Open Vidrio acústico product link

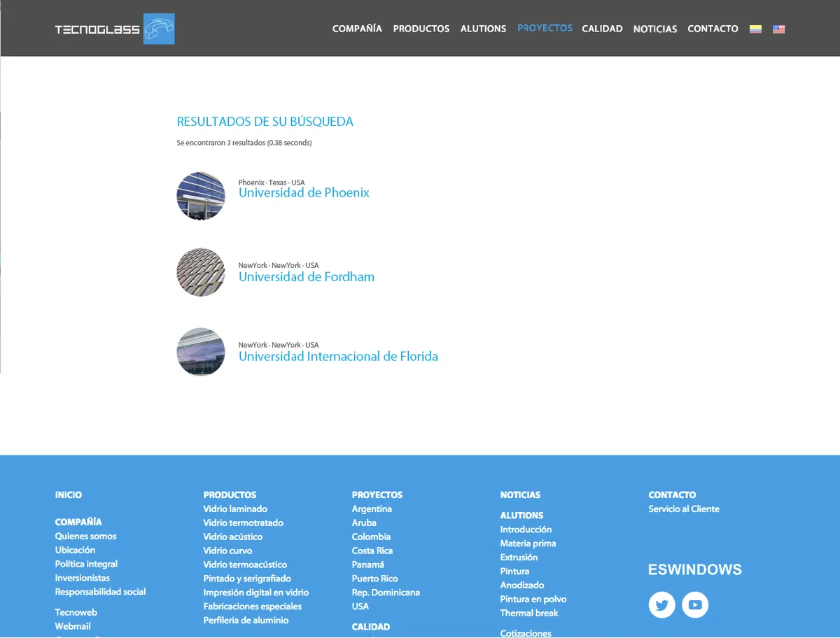[233, 537]
